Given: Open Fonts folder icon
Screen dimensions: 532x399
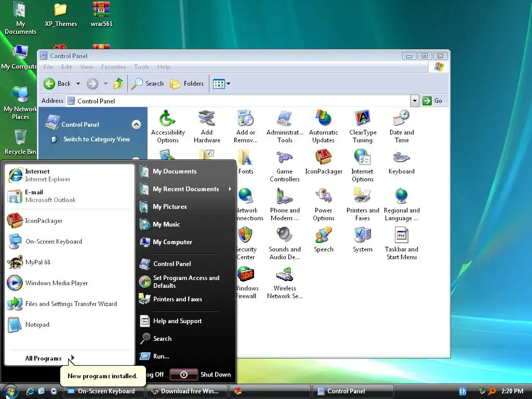Looking at the screenshot, I should point(246,162).
